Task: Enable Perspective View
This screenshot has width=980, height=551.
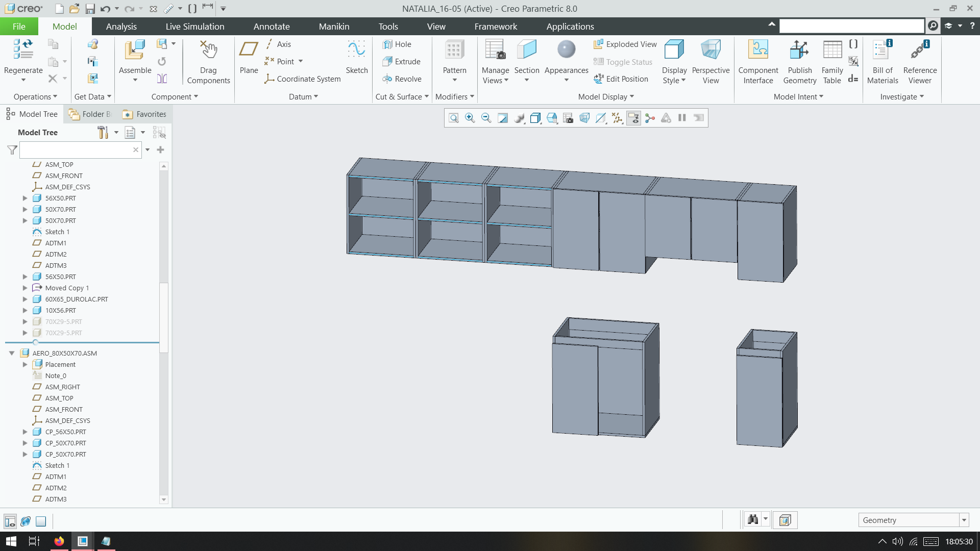Action: click(x=710, y=60)
